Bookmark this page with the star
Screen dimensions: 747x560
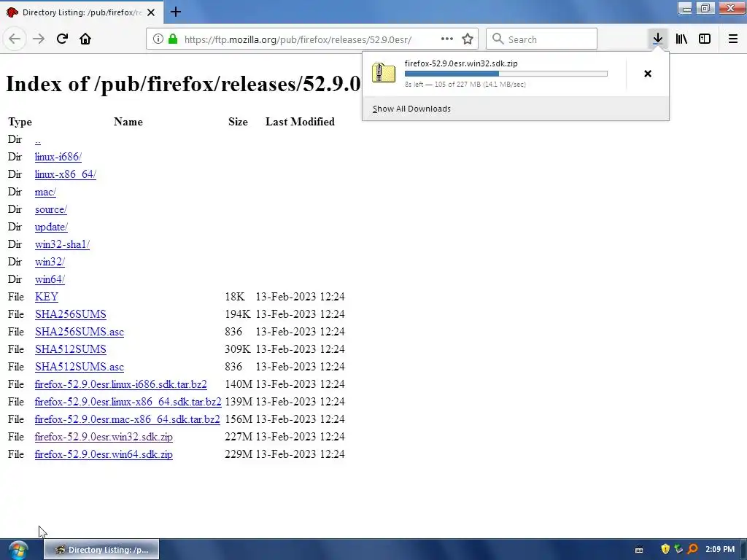468,39
